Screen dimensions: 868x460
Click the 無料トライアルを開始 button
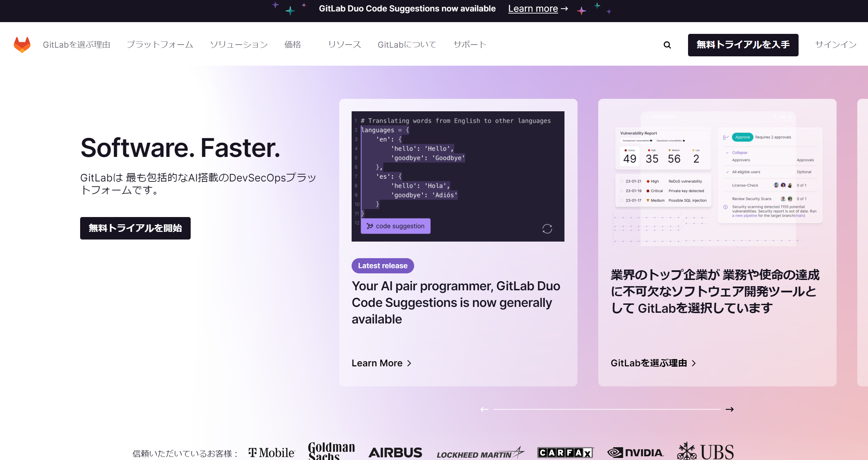click(x=135, y=228)
